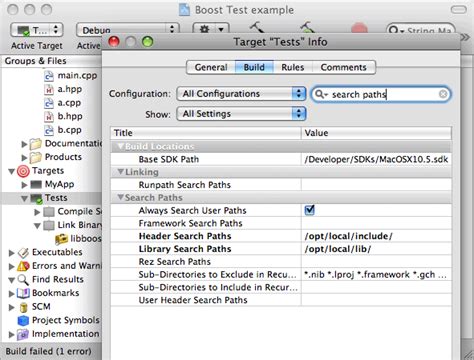This screenshot has height=360, width=474.
Task: Collapse the Search Paths section
Action: 121,198
